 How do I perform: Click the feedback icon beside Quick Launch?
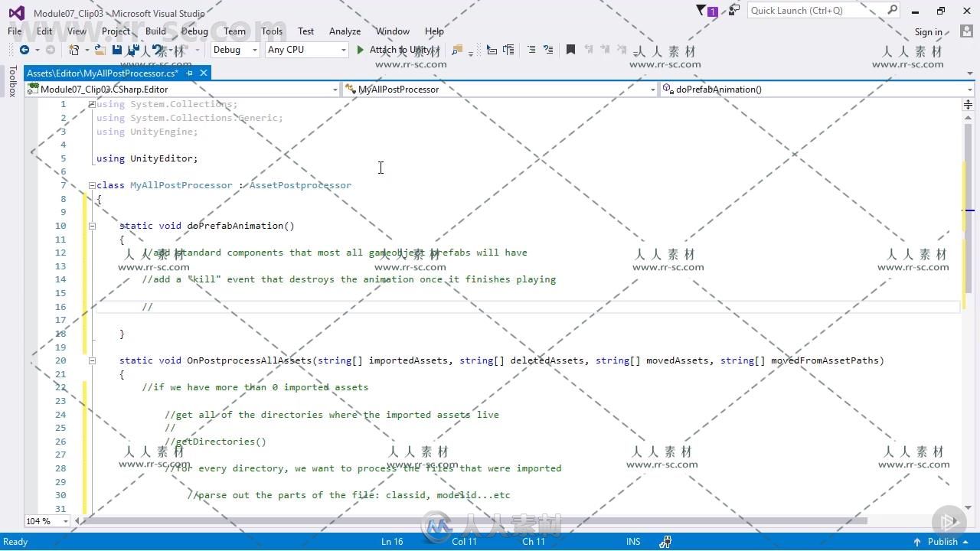pyautogui.click(x=733, y=11)
